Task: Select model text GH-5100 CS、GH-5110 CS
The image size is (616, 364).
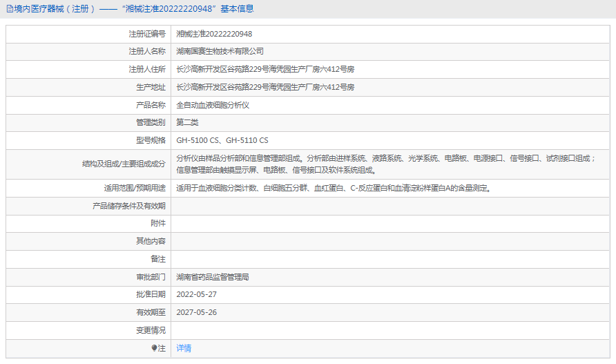Action: click(x=222, y=140)
